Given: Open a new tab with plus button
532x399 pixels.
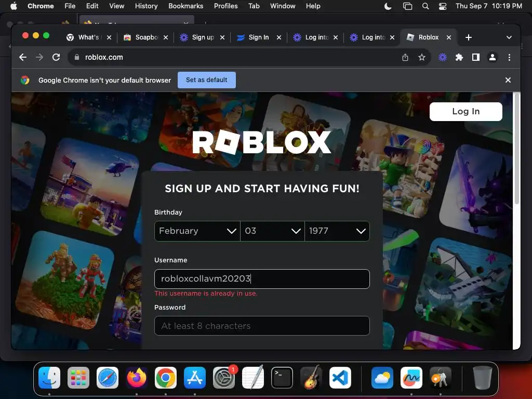Looking at the screenshot, I should 469,37.
